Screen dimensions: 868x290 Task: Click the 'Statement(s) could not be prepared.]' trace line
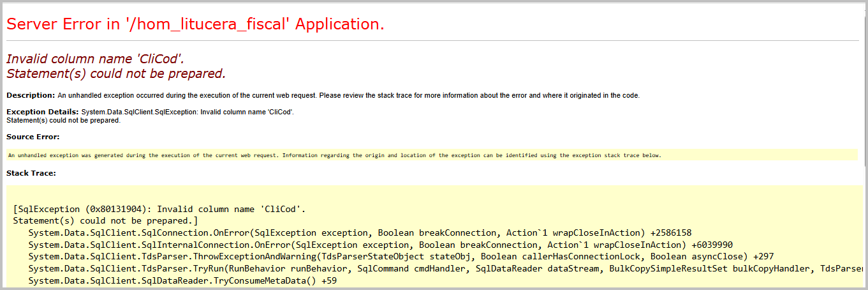pyautogui.click(x=106, y=221)
